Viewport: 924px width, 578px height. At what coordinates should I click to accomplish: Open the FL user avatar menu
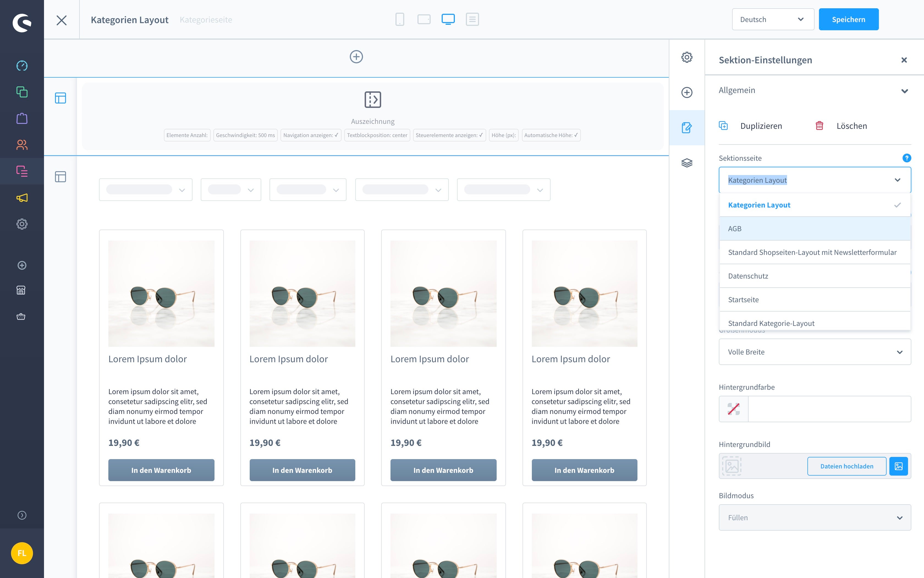[22, 553]
